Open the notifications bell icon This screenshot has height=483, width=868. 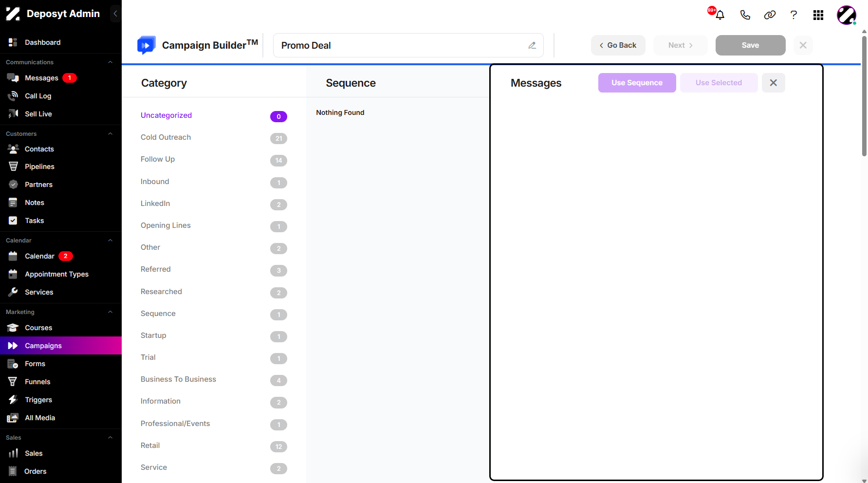pos(720,15)
